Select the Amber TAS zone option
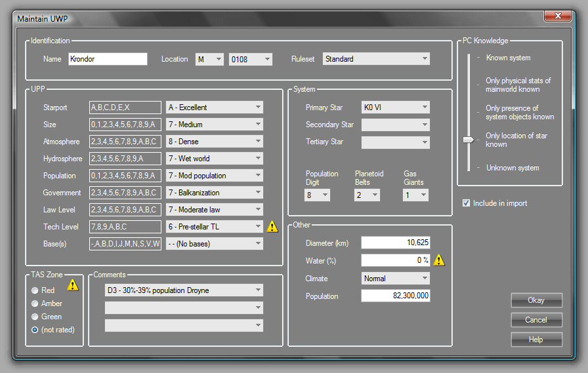 35,304
